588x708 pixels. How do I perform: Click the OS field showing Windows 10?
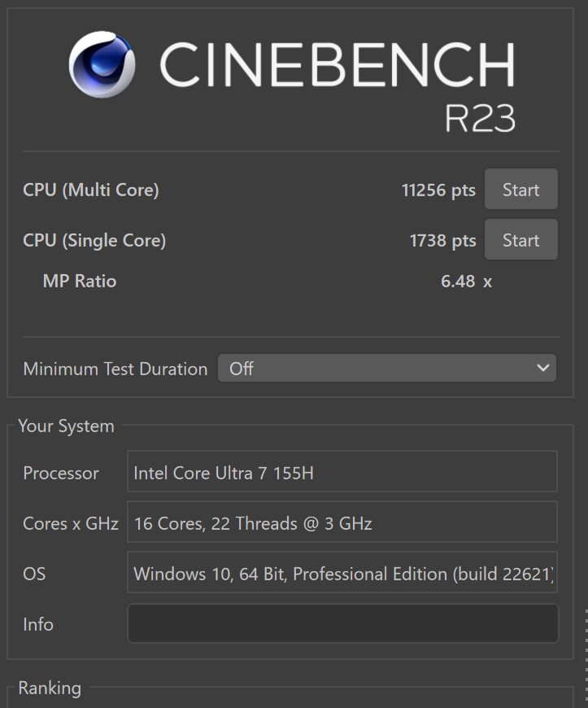click(x=342, y=573)
